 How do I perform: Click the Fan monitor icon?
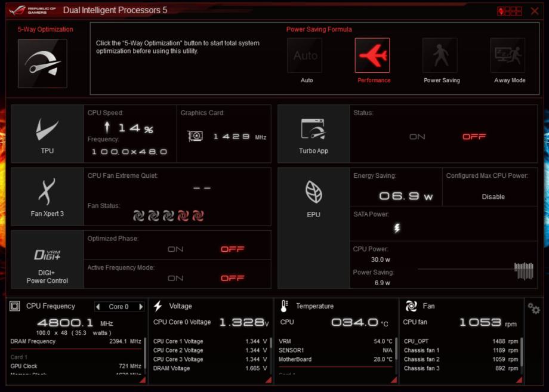coord(411,306)
